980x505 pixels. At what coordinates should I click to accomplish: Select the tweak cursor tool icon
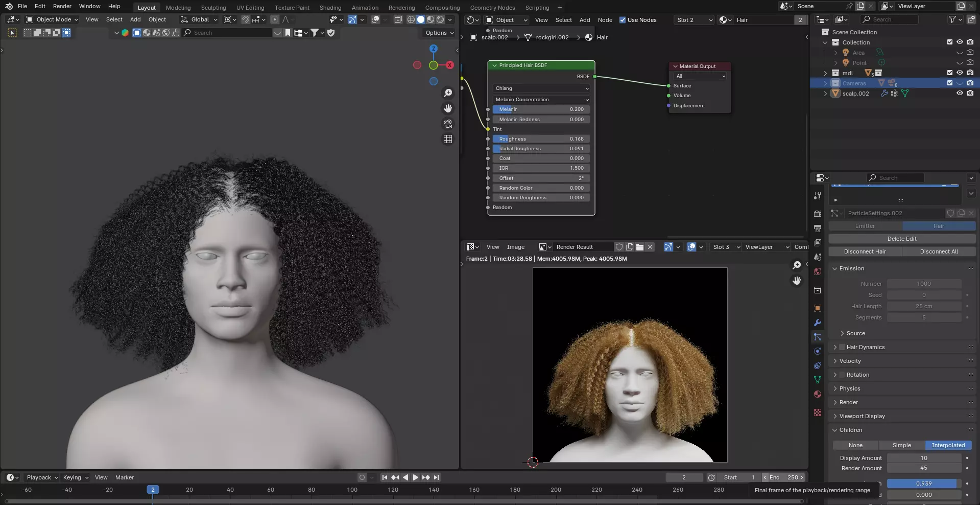(12, 33)
